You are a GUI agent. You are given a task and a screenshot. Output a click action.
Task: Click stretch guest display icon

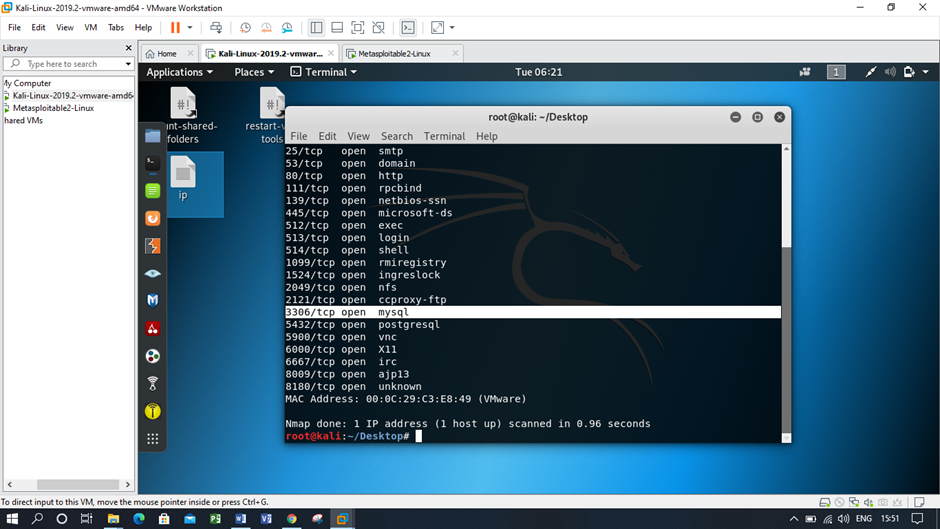(x=438, y=28)
